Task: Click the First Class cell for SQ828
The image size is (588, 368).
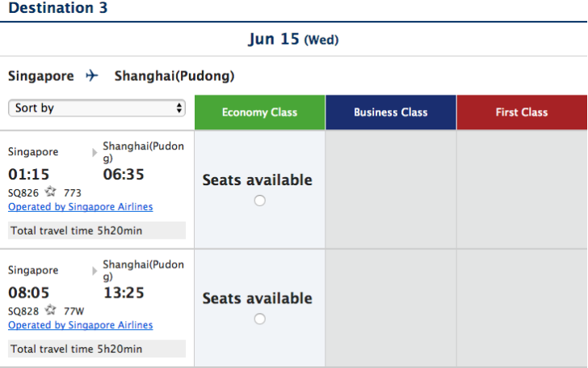Action: point(522,308)
